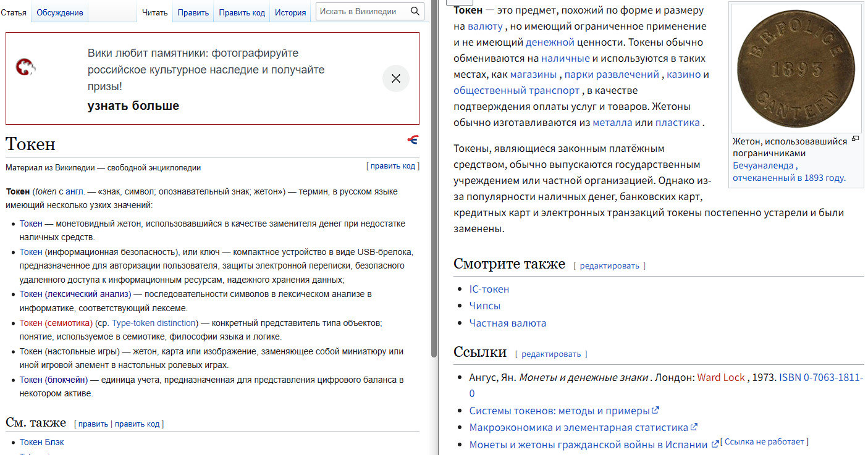Follow the Type-token distinction link
Screen dimensions: 868x455
click(154, 323)
